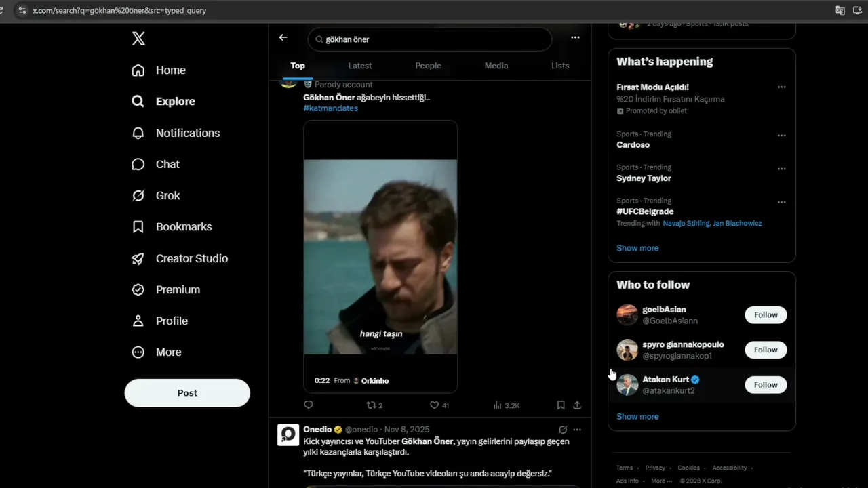The width and height of the screenshot is (868, 488).
Task: Like the video post with 41 likes
Action: 439,405
